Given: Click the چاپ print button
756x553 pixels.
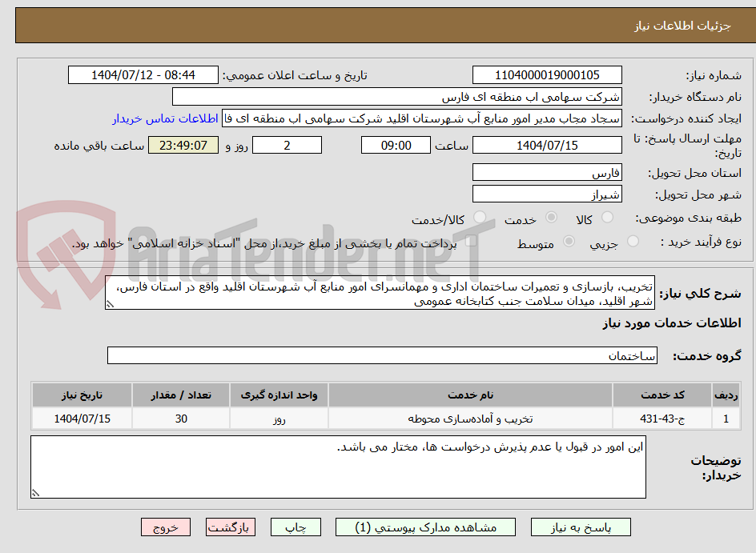Looking at the screenshot, I should (296, 527).
